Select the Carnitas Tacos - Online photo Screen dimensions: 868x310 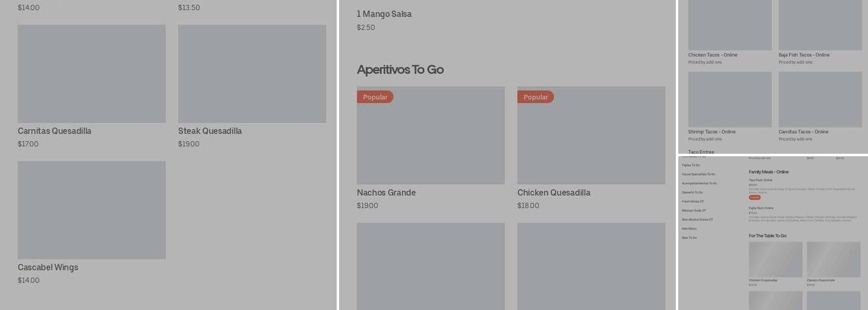coord(820,99)
